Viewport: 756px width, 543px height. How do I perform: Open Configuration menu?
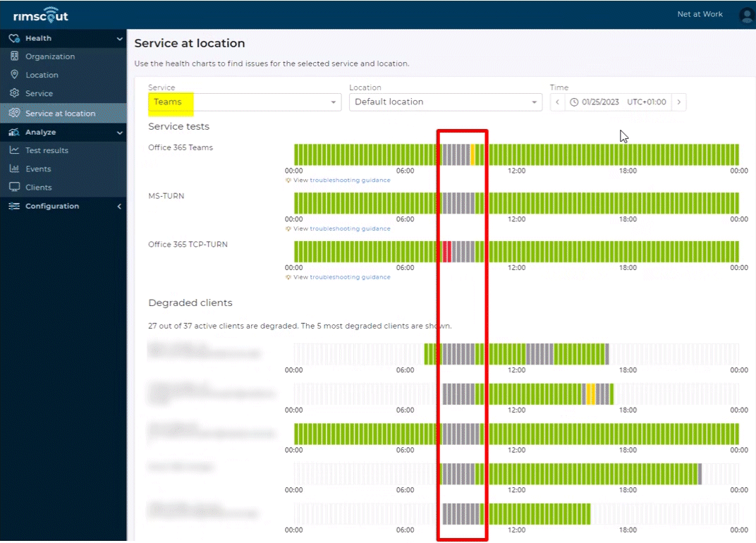[63, 206]
